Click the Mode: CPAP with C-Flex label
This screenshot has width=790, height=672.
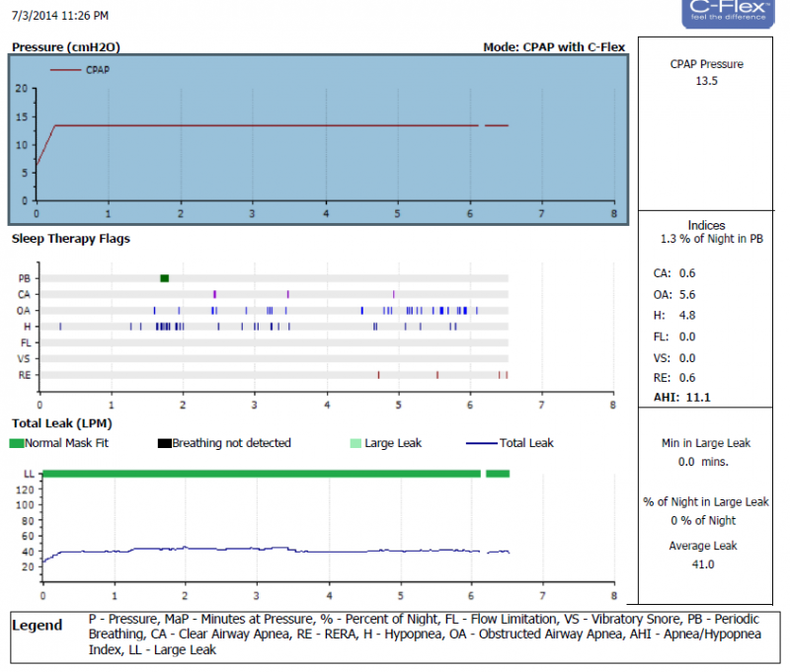tap(554, 47)
